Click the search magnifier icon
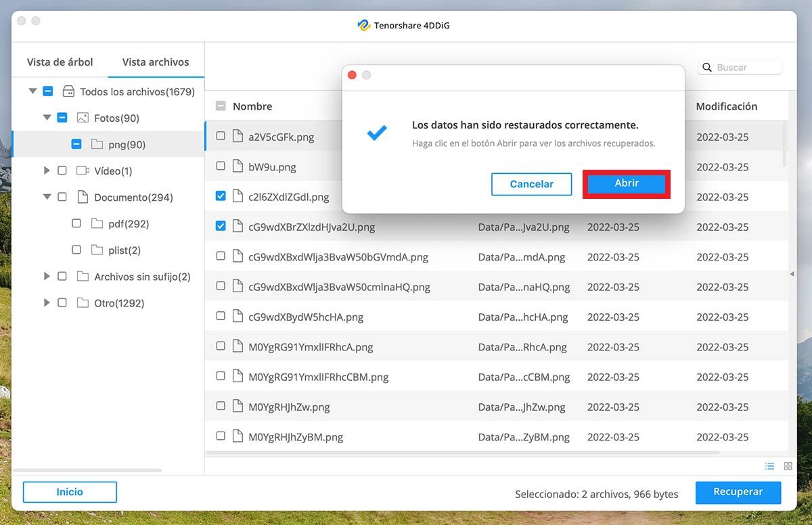The image size is (812, 525). tap(707, 68)
